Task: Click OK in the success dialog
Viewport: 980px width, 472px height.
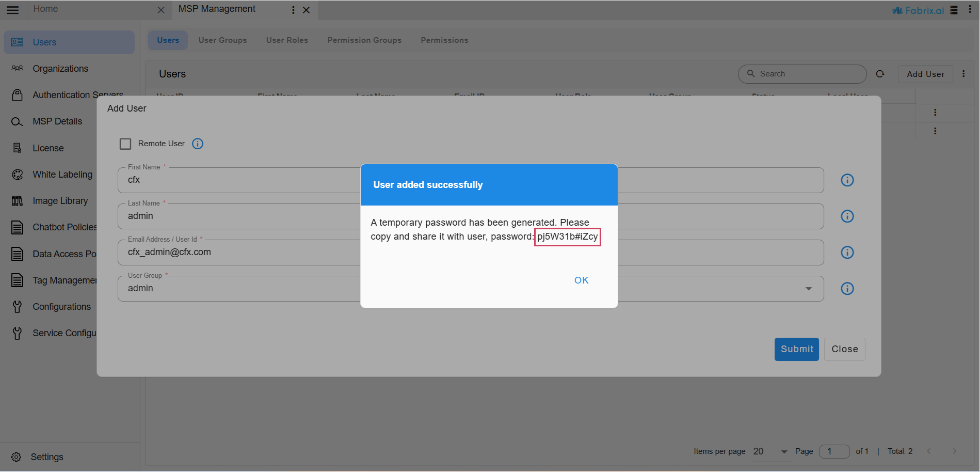Action: point(582,280)
